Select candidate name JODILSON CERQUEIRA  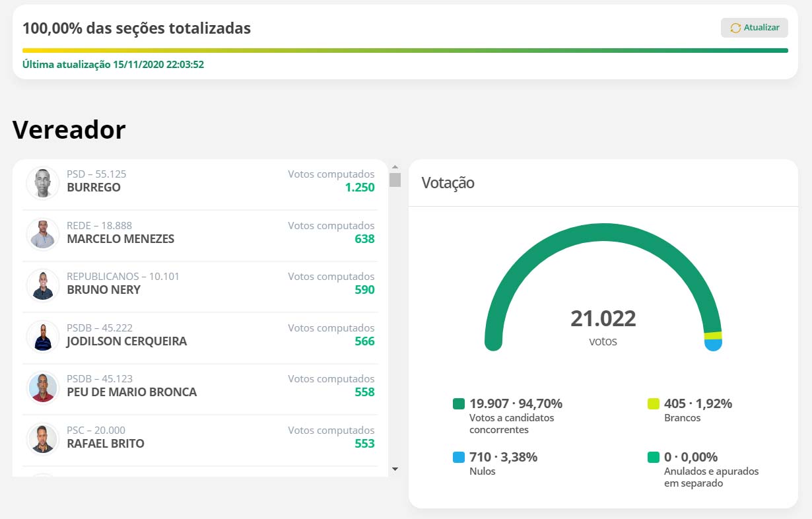tap(127, 341)
